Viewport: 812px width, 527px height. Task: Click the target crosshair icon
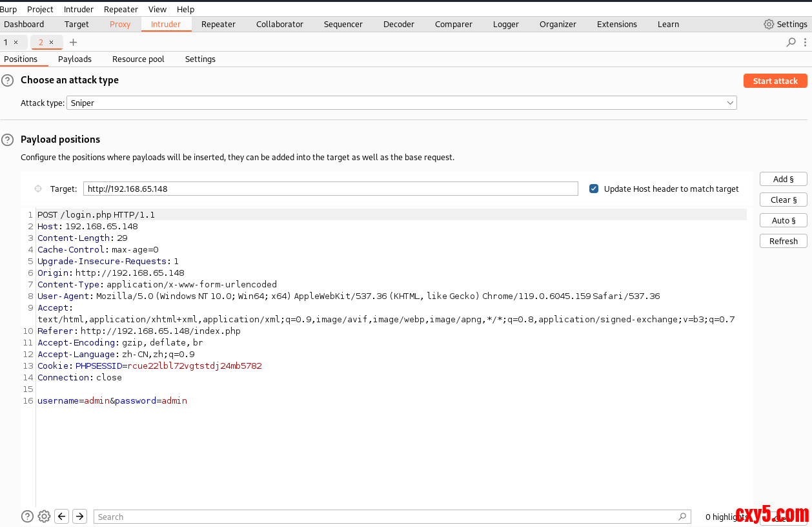point(38,189)
